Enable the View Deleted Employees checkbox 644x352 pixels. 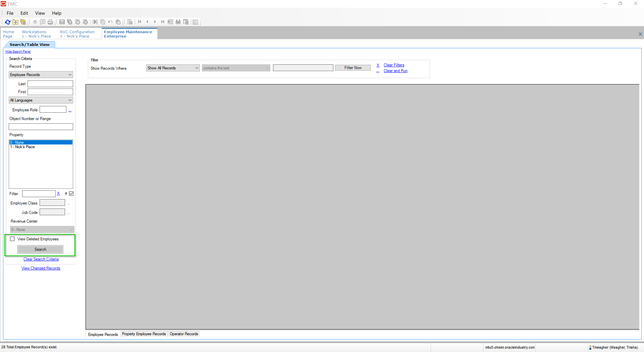pos(12,239)
